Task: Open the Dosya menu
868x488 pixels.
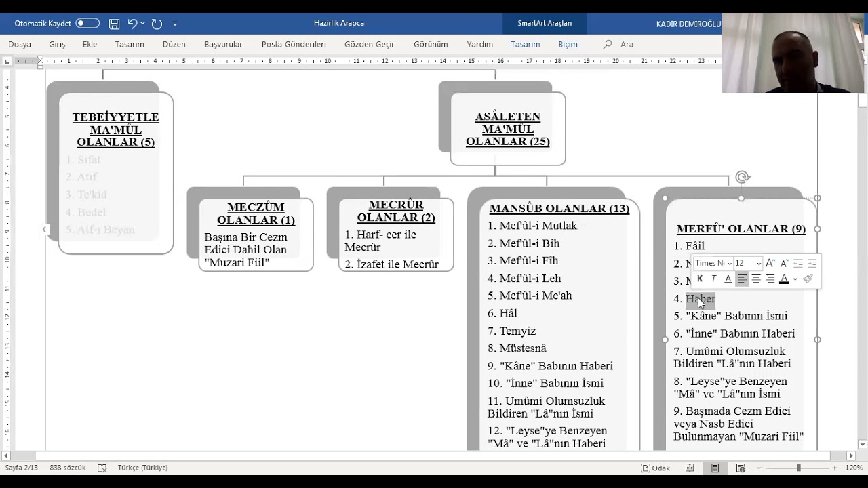Action: [20, 44]
